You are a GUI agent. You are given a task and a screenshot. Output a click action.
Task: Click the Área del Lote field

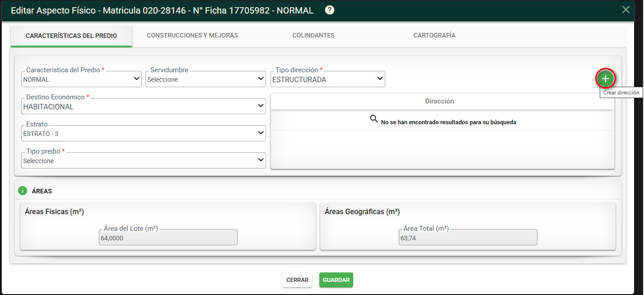(x=168, y=237)
